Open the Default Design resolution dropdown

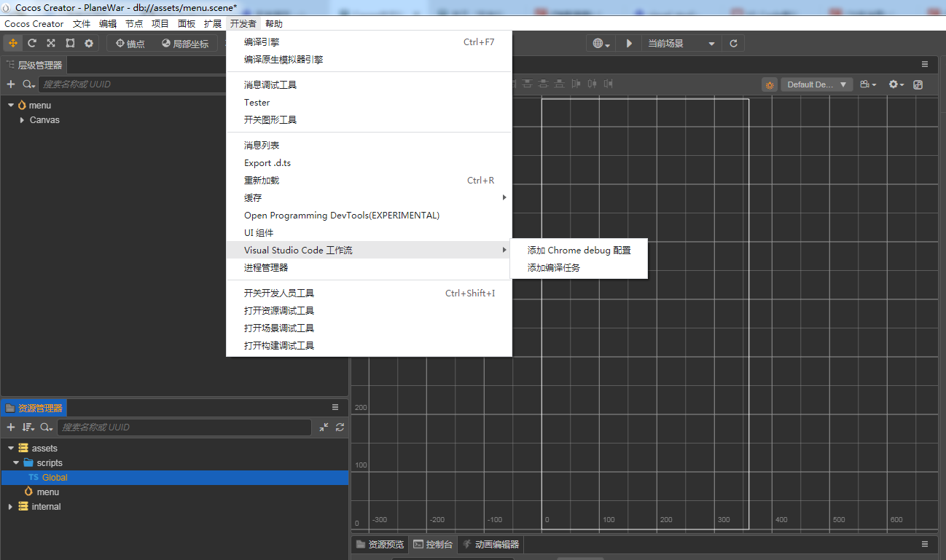coord(816,84)
